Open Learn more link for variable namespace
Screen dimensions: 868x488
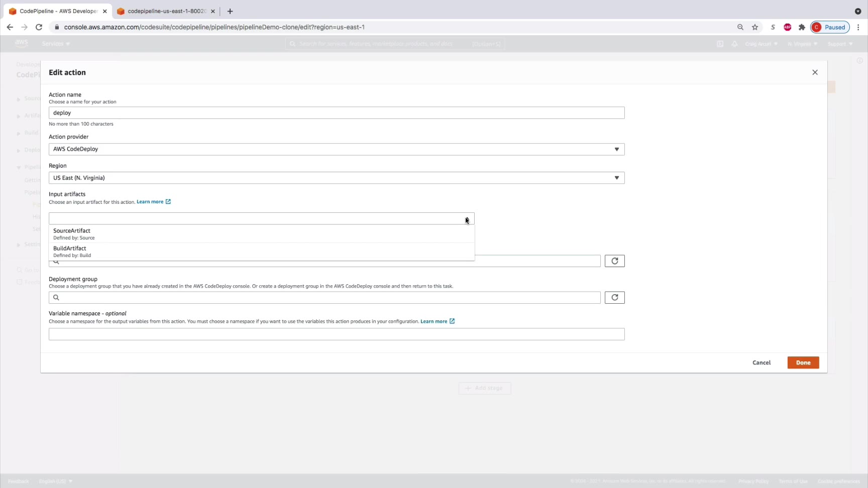(x=438, y=321)
